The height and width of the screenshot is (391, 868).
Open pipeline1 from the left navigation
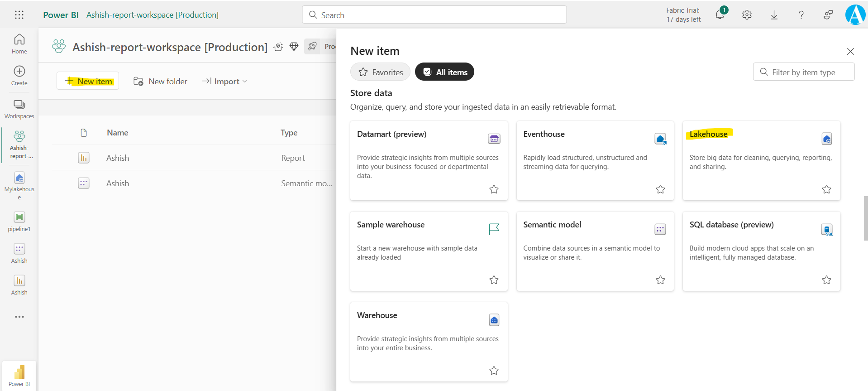(x=19, y=222)
